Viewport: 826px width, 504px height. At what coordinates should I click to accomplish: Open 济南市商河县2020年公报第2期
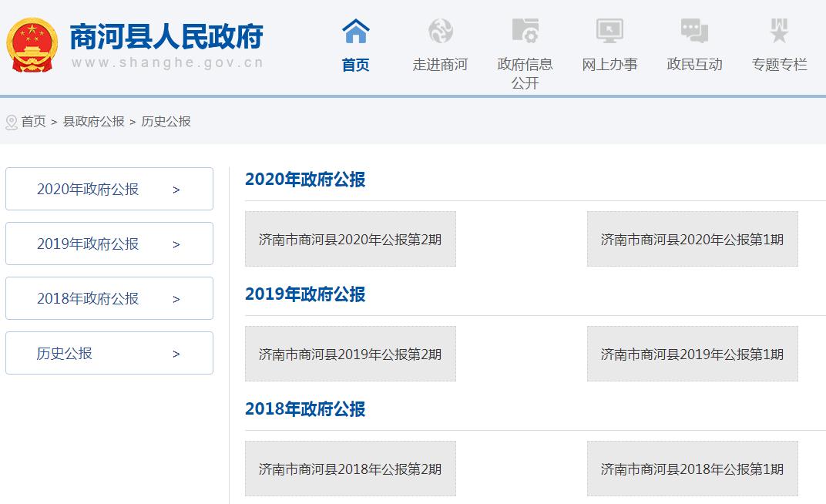pyautogui.click(x=351, y=239)
